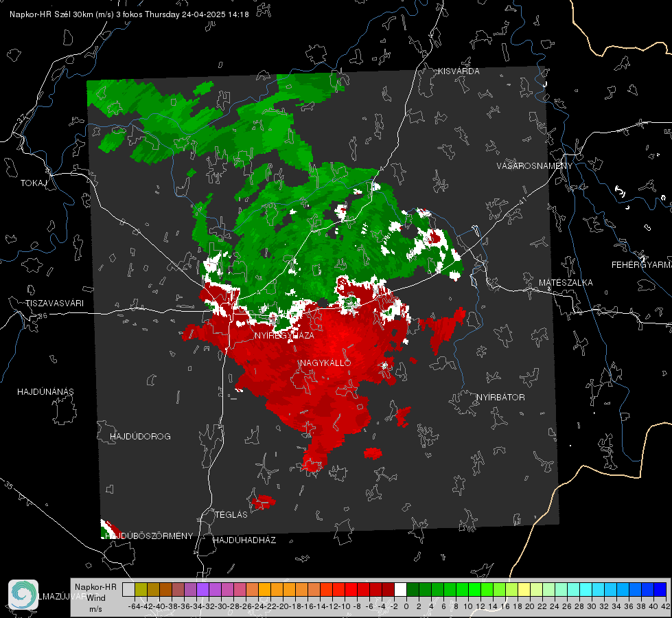The height and width of the screenshot is (618, 672).
Task: Click the NYÍRBÁTOR label
Action: (x=500, y=398)
